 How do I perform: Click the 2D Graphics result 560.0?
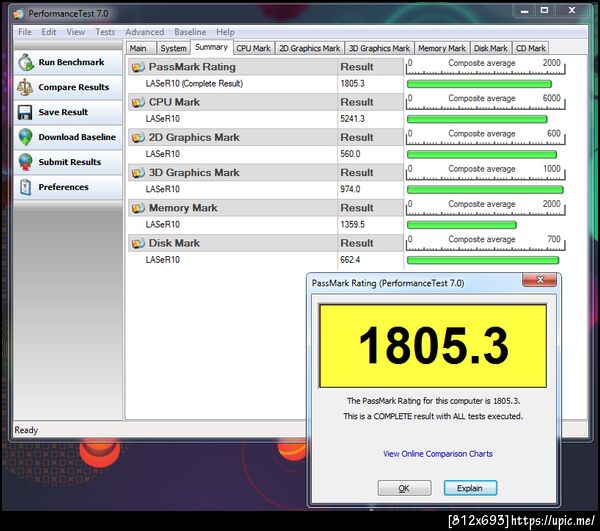pyautogui.click(x=350, y=154)
